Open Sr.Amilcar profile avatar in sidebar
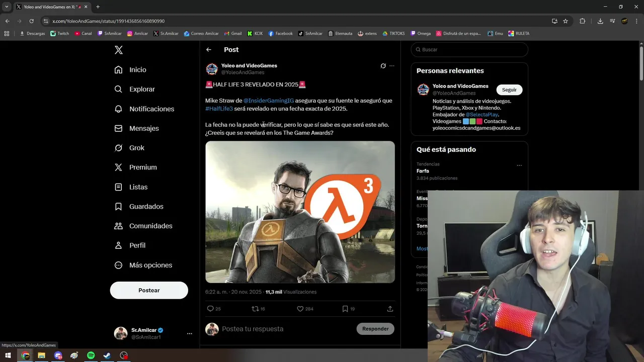The image size is (644, 362). click(x=121, y=333)
